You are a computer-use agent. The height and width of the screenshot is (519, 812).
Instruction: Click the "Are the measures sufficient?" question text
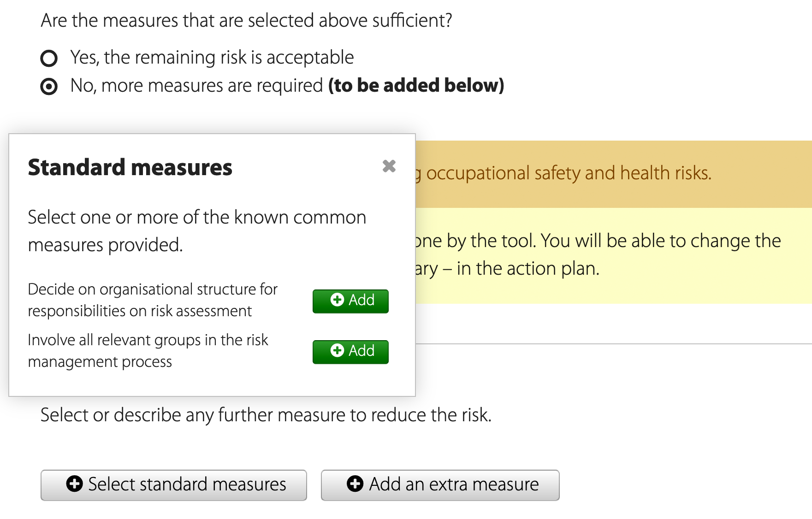tap(246, 21)
